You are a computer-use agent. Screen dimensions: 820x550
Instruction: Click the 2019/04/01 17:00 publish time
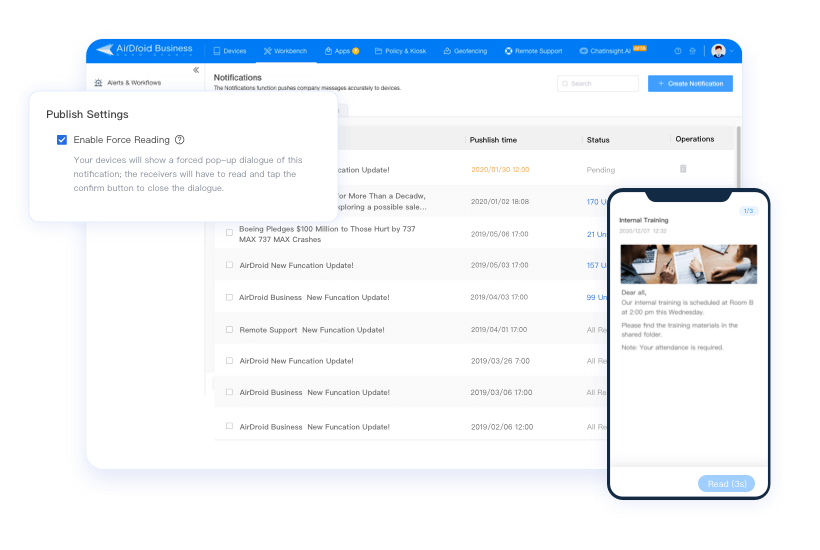[x=499, y=330]
